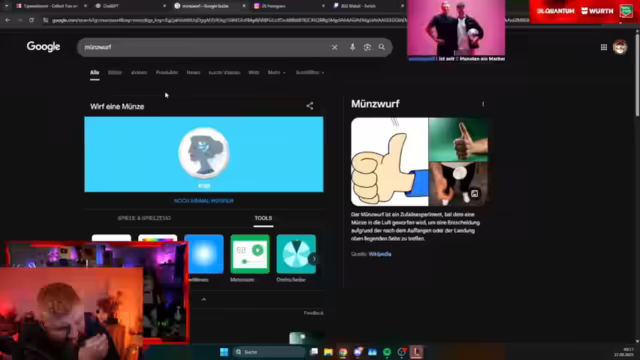The height and width of the screenshot is (360, 640).
Task: Open Task View from the taskbar
Action: pos(314,352)
